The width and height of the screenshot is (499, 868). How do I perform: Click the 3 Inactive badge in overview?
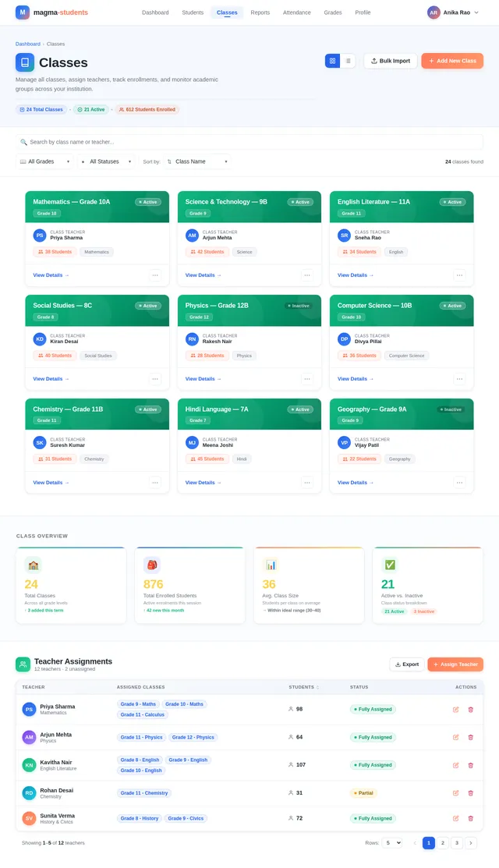(424, 611)
